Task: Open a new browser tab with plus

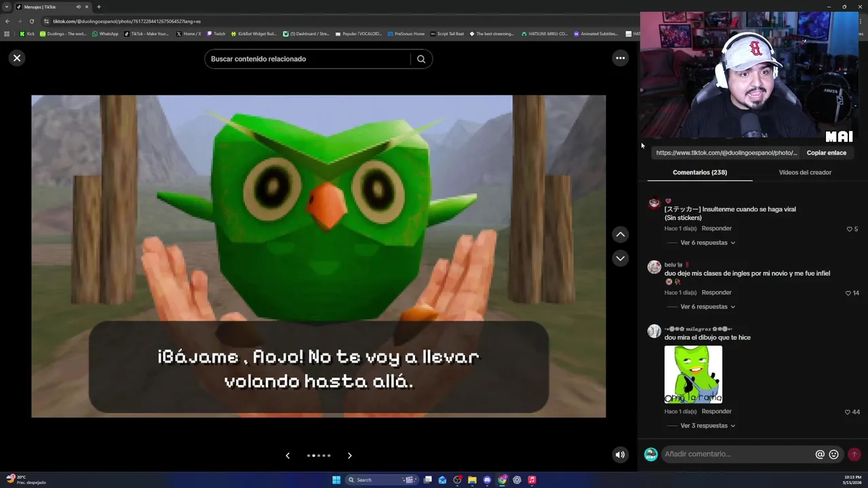Action: click(x=98, y=7)
